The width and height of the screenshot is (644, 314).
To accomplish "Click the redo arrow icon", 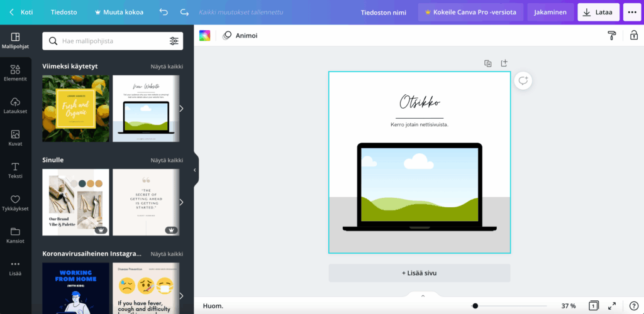I will [x=184, y=12].
